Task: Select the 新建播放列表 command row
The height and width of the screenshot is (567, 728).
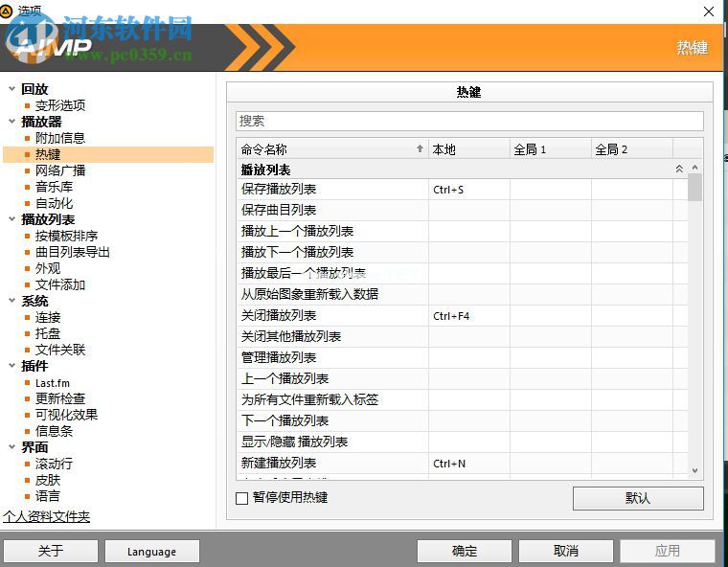Action: (462, 463)
